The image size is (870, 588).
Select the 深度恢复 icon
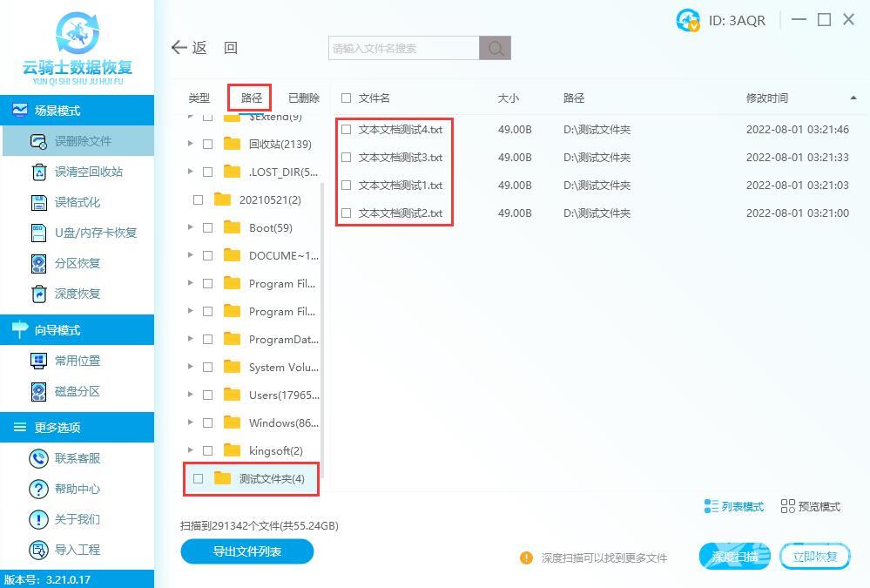[x=39, y=294]
